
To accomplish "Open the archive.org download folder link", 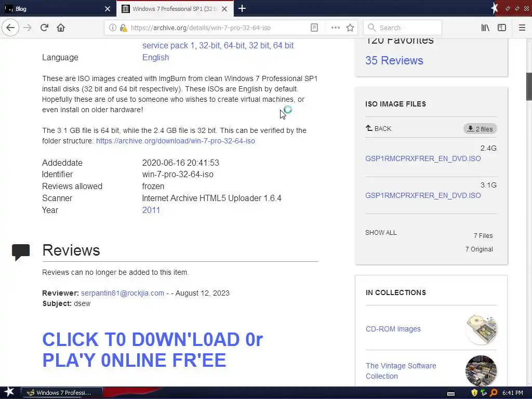I will point(176,141).
